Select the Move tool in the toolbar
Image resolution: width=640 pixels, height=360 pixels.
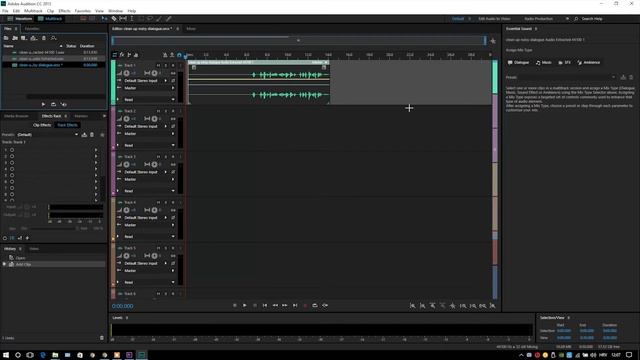104,19
